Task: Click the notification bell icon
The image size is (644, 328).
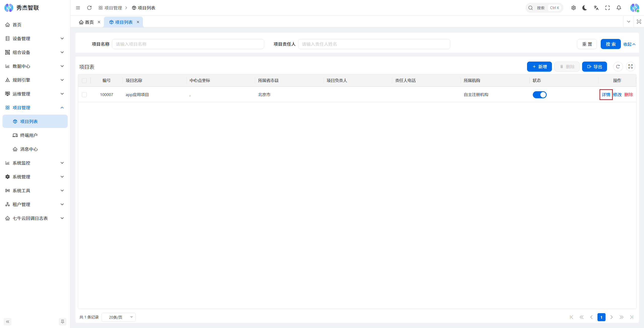Action: coord(619,8)
